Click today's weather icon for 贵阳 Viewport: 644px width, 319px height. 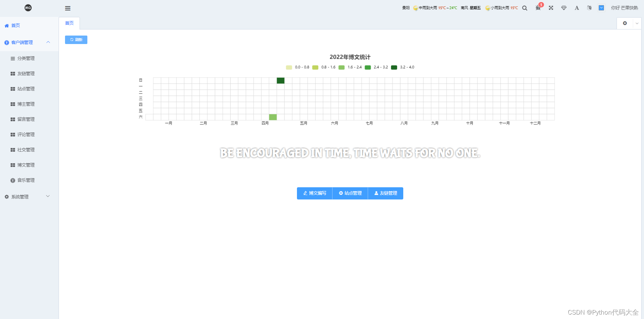(x=415, y=8)
